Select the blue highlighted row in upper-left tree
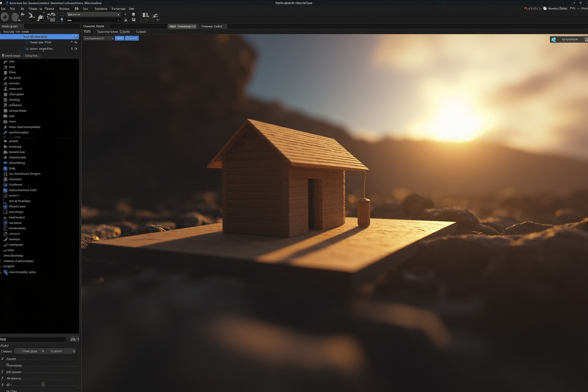 coord(40,36)
